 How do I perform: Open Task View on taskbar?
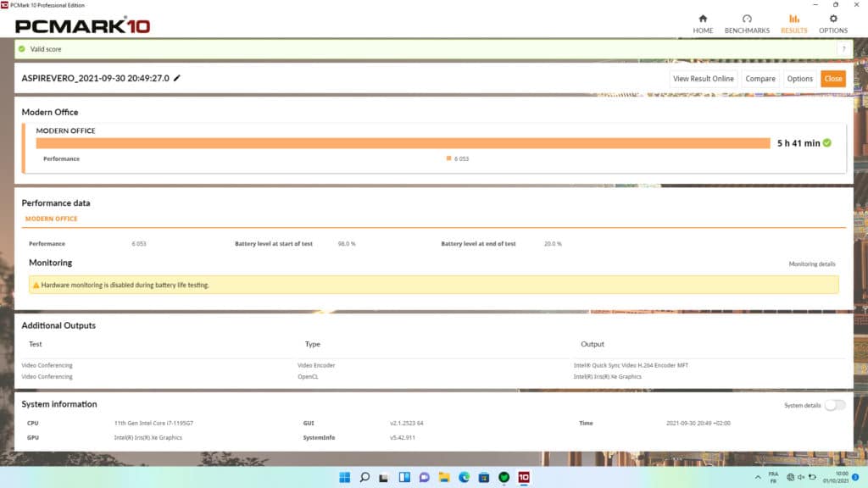(384, 477)
